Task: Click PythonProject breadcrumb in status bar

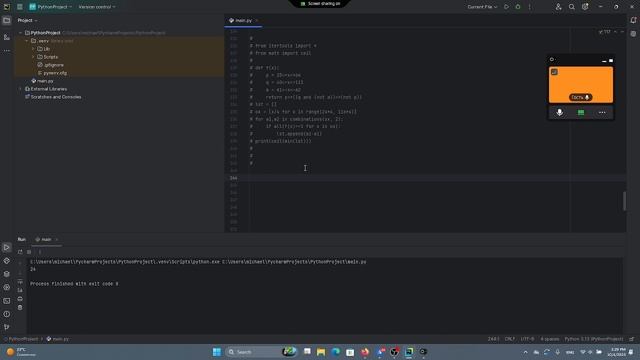Action: point(21,339)
